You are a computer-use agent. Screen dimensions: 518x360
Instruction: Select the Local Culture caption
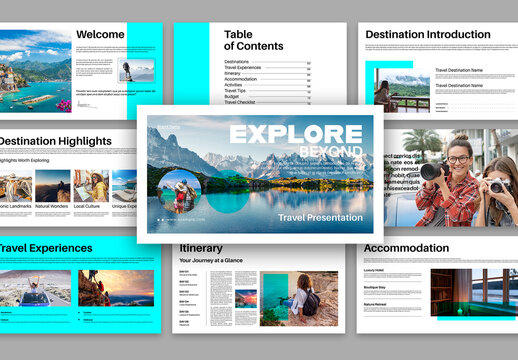[x=87, y=206]
